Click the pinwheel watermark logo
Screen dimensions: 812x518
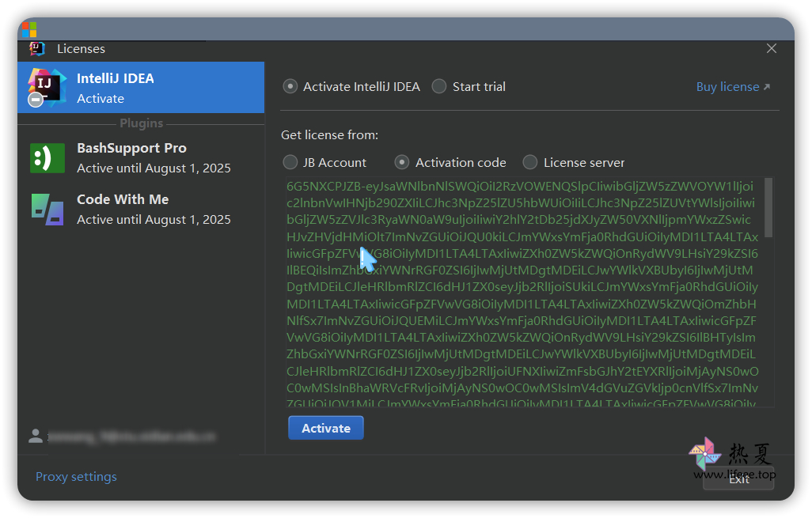pos(704,453)
